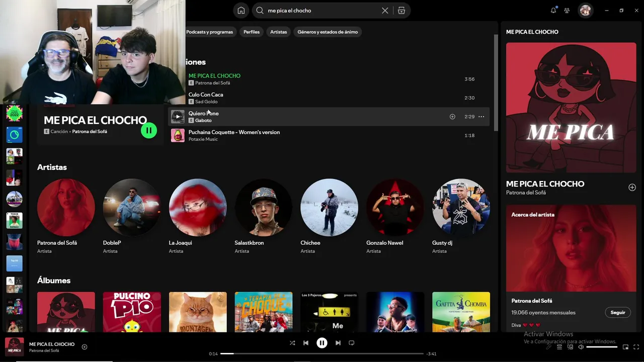Open the blue circle playlist in sidebar
Image resolution: width=644 pixels, height=362 pixels.
coord(15,135)
